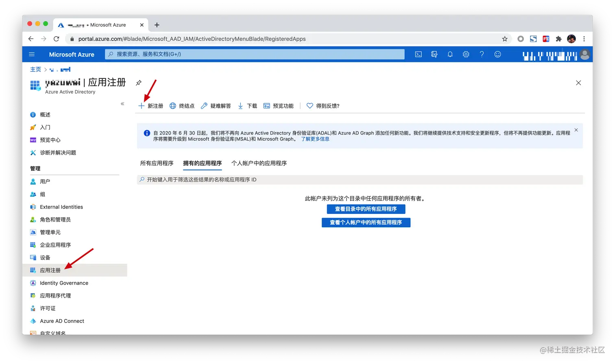Open the directory and subscription filter icon
The image size is (615, 364).
(x=434, y=54)
